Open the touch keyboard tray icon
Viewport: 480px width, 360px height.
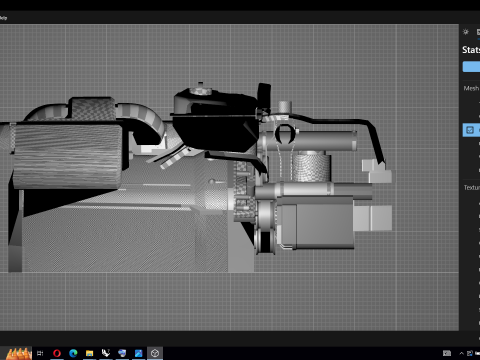click(447, 353)
